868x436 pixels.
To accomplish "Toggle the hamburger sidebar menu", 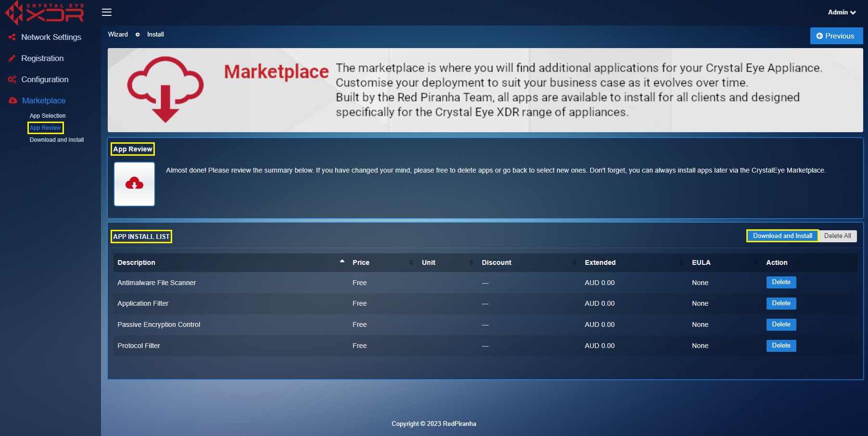I will click(107, 12).
